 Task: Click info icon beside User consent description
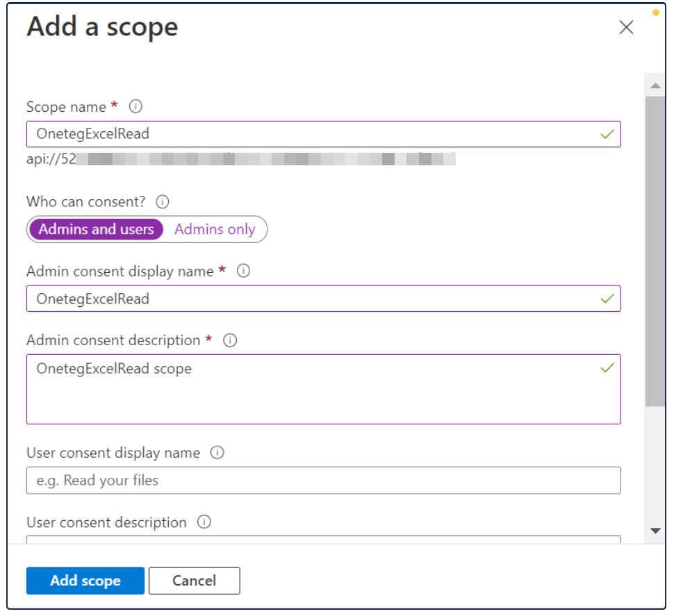(204, 522)
